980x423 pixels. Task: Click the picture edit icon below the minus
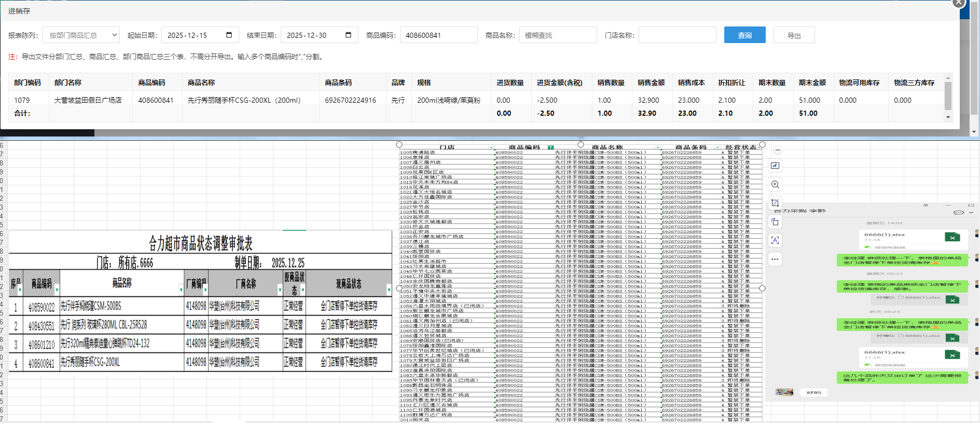pos(775,166)
